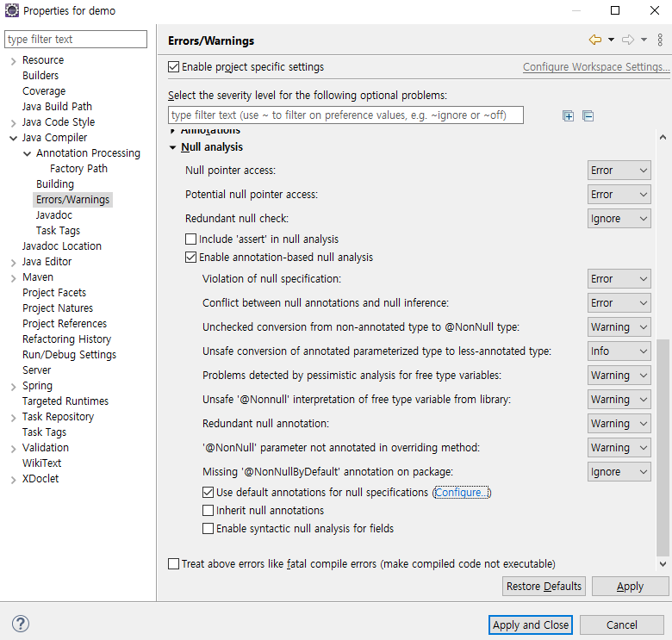Image resolution: width=672 pixels, height=640 pixels.
Task: Open Targeted Runtimes page
Action: click(65, 401)
